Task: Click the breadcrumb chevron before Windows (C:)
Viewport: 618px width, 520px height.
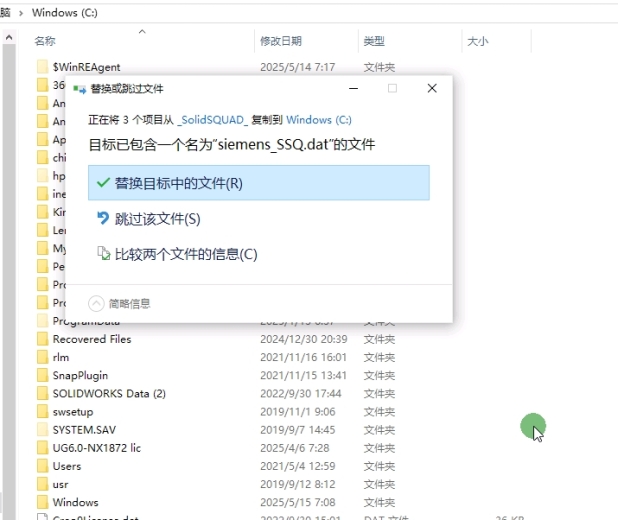Action: 21,13
